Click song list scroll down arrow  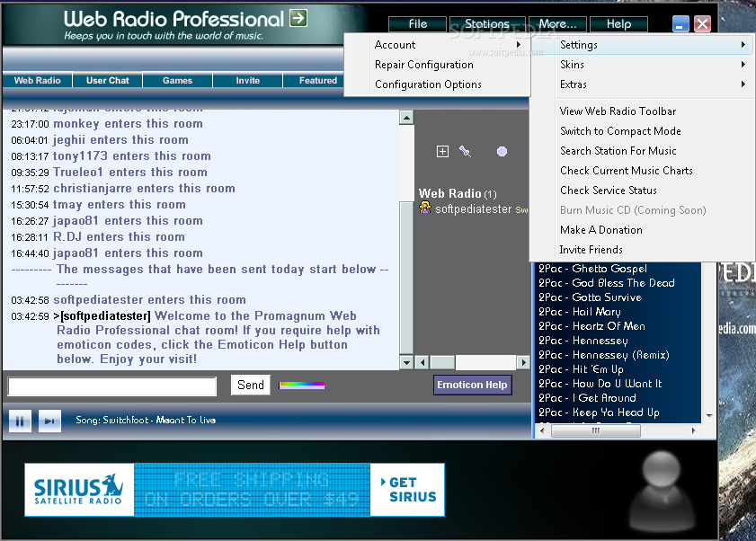tap(709, 415)
